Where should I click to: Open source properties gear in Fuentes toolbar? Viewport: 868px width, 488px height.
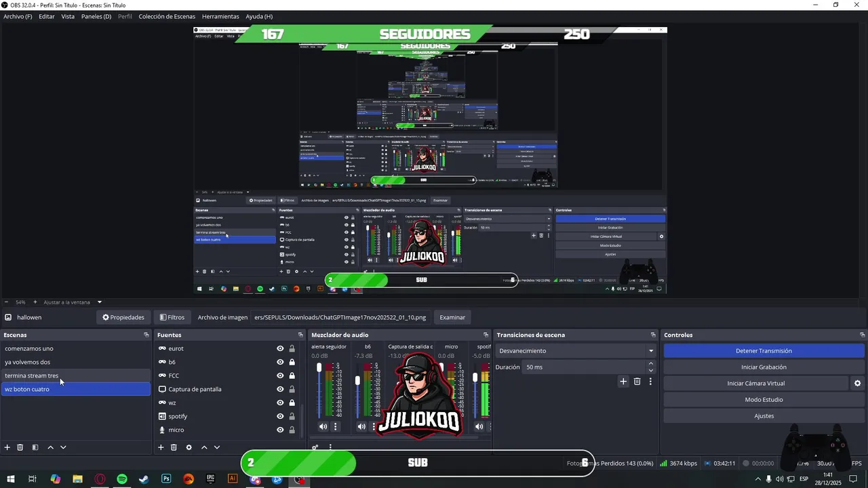[189, 447]
